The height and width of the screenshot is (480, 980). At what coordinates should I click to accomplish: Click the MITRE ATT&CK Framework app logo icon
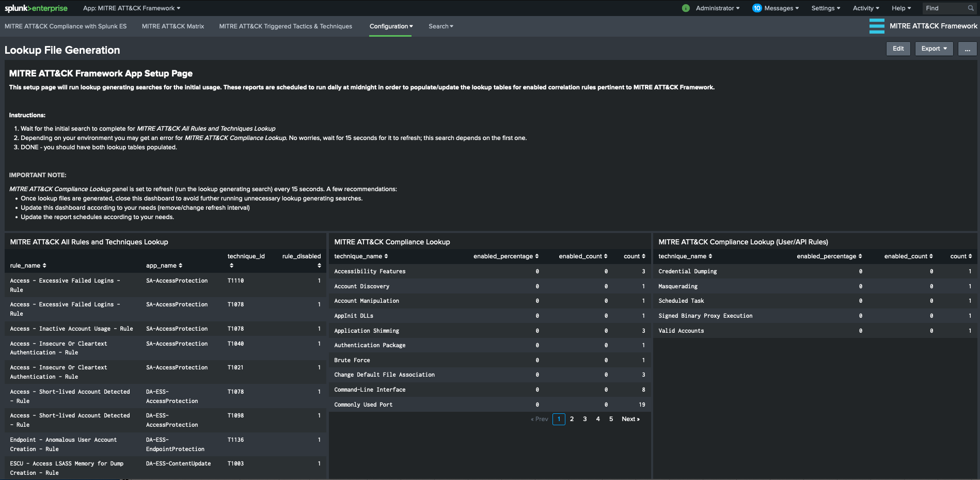877,26
